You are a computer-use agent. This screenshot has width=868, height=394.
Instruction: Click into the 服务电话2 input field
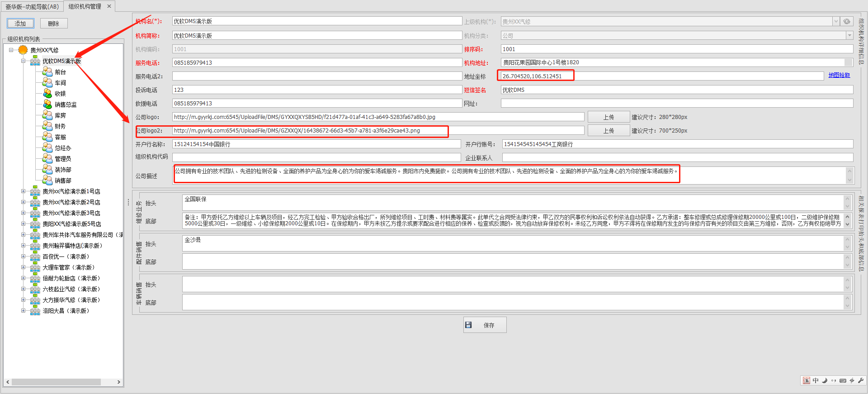click(317, 76)
